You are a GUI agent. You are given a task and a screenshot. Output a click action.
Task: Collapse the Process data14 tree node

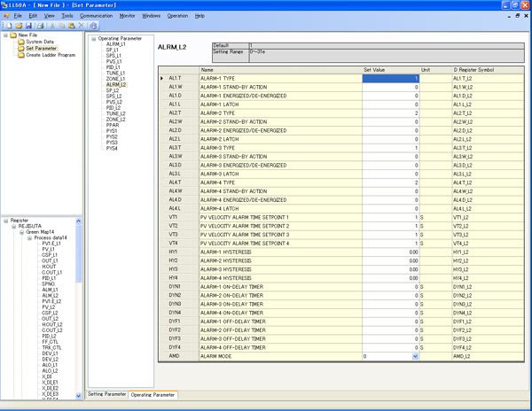29,238
